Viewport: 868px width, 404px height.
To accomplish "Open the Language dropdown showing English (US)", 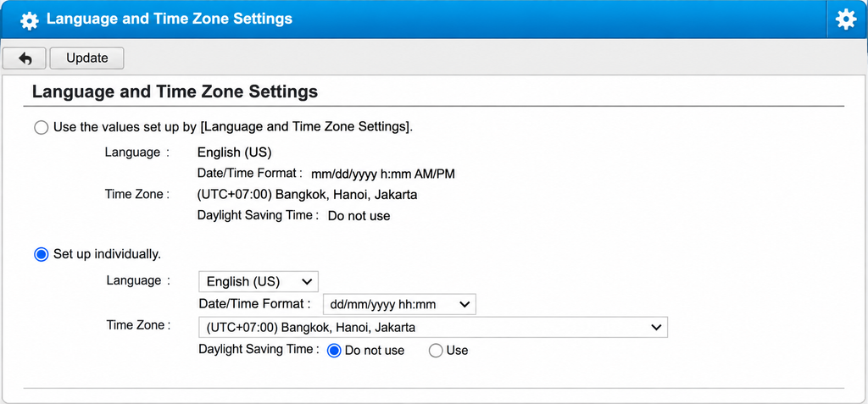I will pos(259,282).
